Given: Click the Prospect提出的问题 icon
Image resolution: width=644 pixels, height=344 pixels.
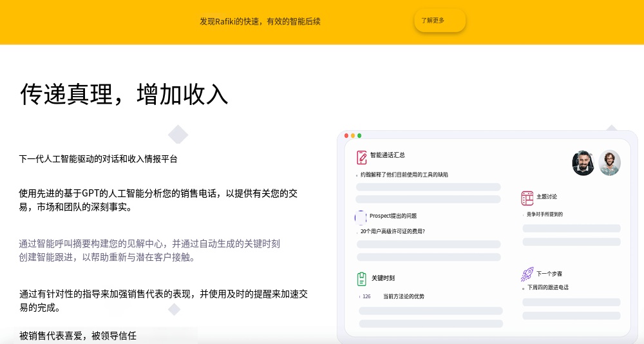Looking at the screenshot, I should (x=360, y=217).
